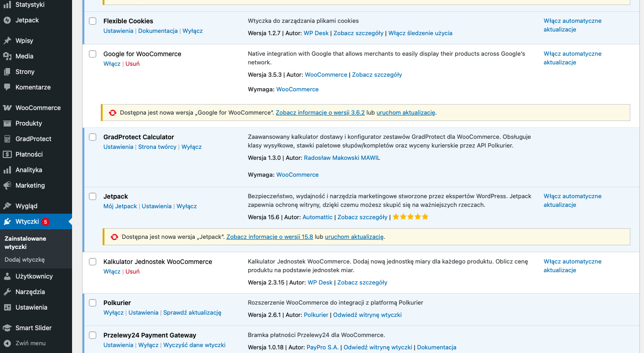Tick the Jetpack plugin checkbox

93,196
